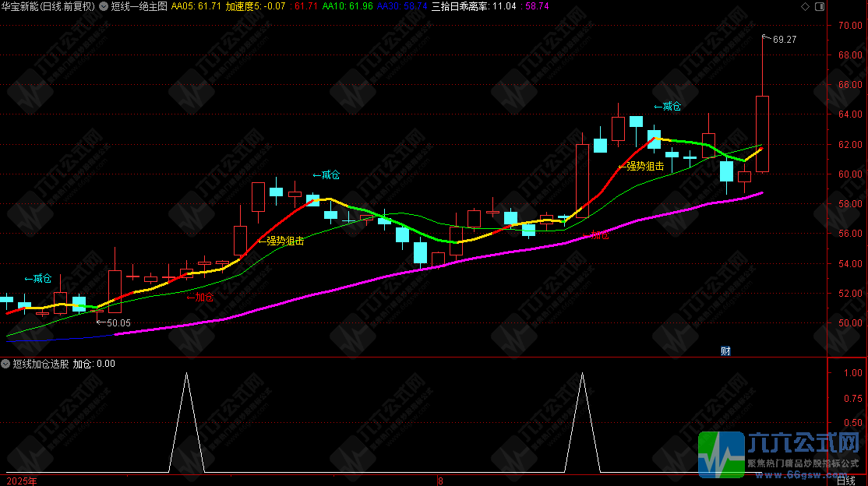Screen dimensions: 868x486
Task: Click the window layout icon at top right
Action: tap(820, 7)
